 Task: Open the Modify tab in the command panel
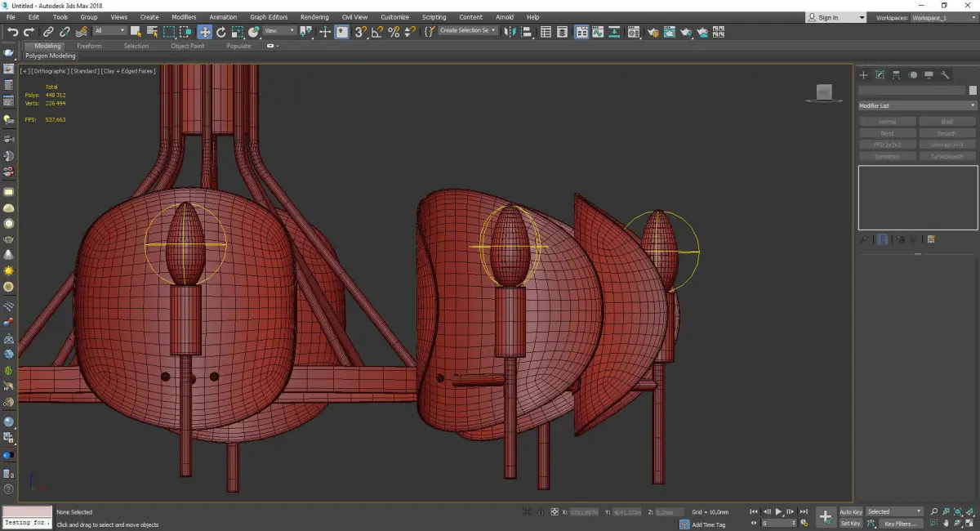click(x=880, y=75)
